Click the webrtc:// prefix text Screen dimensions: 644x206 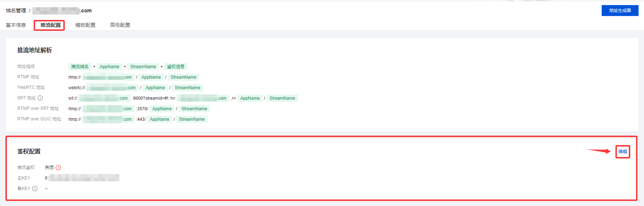[77, 88]
